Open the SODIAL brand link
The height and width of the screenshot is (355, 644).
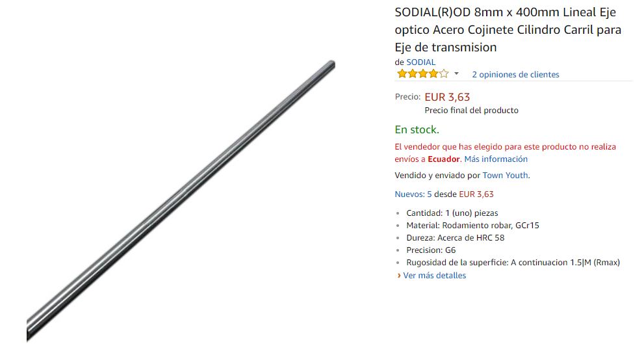[420, 62]
